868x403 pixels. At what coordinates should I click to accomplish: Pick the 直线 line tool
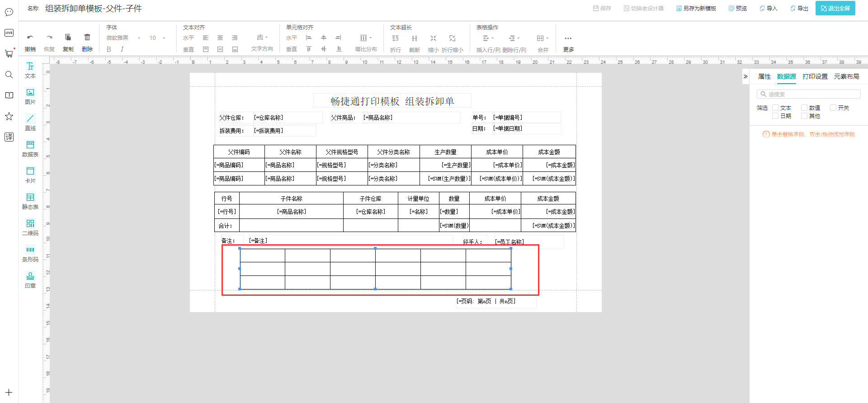(x=30, y=122)
